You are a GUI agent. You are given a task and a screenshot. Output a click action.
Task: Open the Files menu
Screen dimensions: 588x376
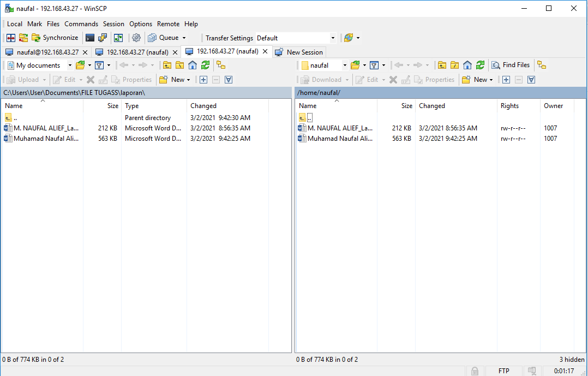(53, 24)
